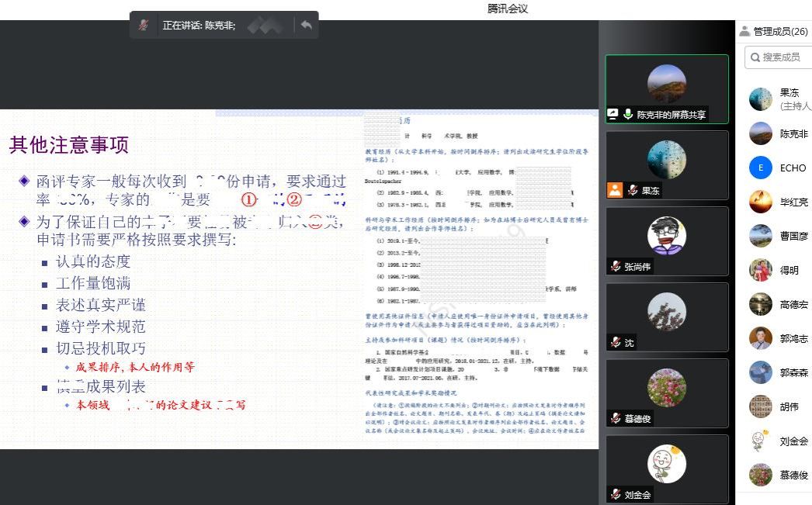Toggle the muted mic on 刘金会's video tile
The image size is (812, 505).
point(615,494)
